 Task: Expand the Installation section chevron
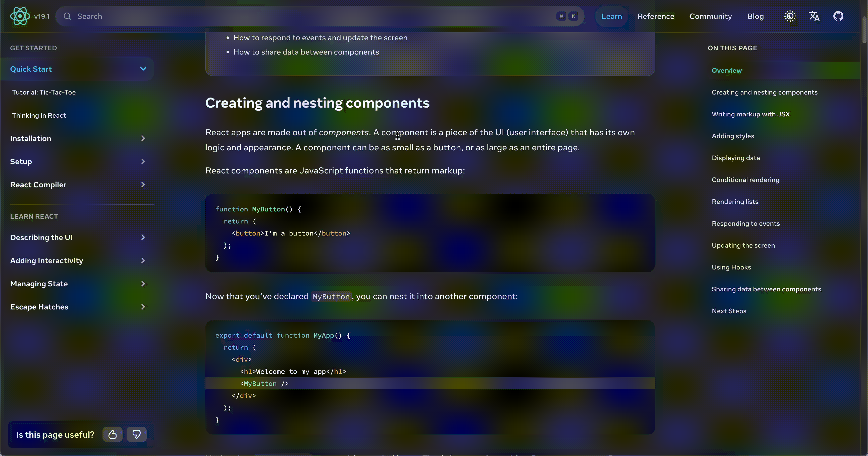(x=143, y=138)
